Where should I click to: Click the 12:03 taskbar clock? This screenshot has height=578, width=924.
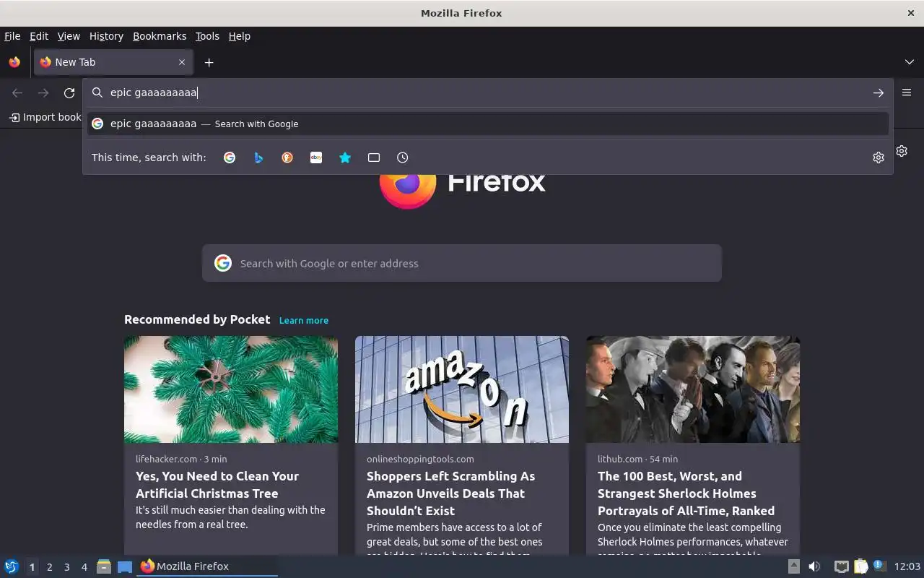pos(907,566)
